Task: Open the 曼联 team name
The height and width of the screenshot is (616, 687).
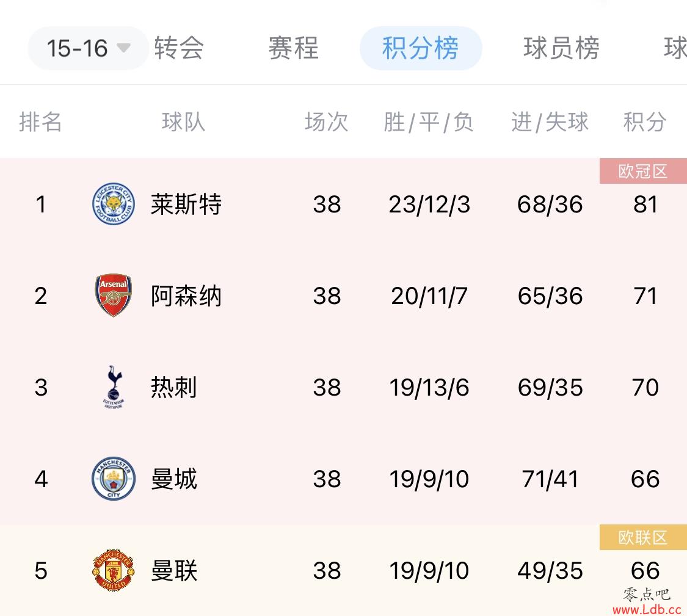Action: (x=174, y=570)
